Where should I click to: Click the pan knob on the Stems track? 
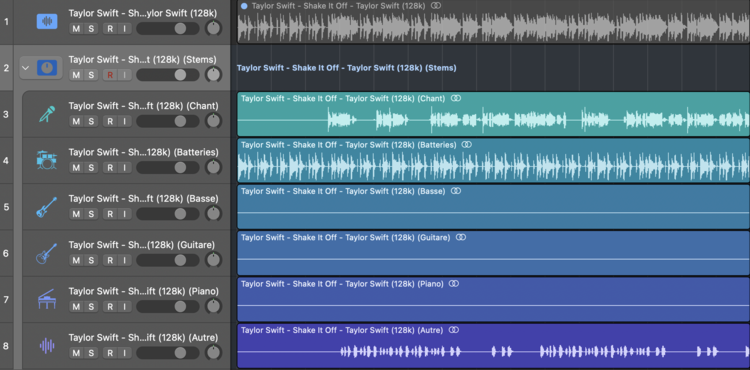pyautogui.click(x=213, y=75)
